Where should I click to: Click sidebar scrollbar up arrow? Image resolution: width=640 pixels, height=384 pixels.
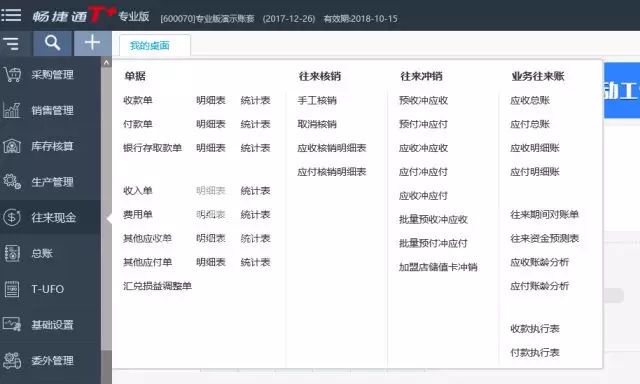click(106, 62)
